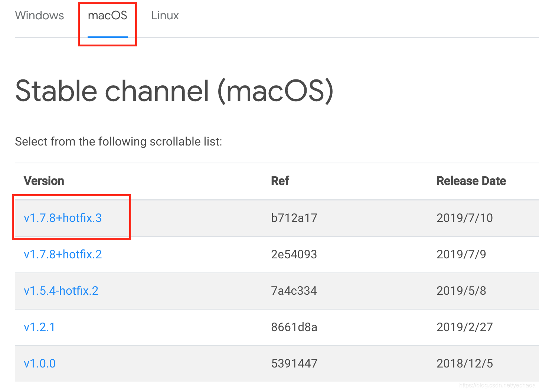Viewport: 539px width, 392px height.
Task: Download the v1.2.1 release
Action: point(39,327)
